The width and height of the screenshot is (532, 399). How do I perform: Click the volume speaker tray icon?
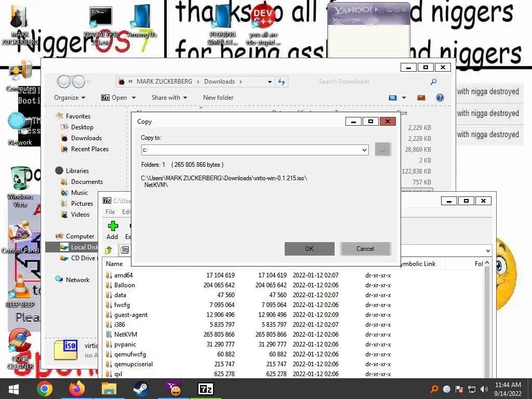tap(484, 389)
